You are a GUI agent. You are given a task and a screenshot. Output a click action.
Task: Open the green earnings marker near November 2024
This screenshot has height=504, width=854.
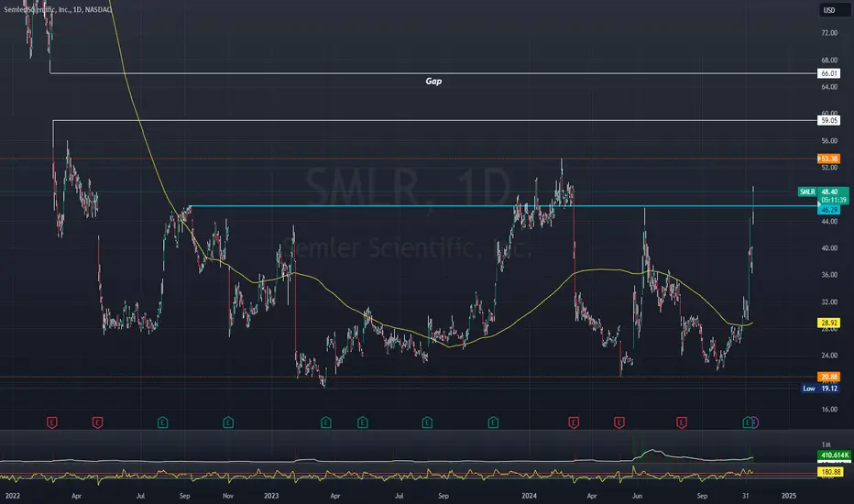pos(748,422)
